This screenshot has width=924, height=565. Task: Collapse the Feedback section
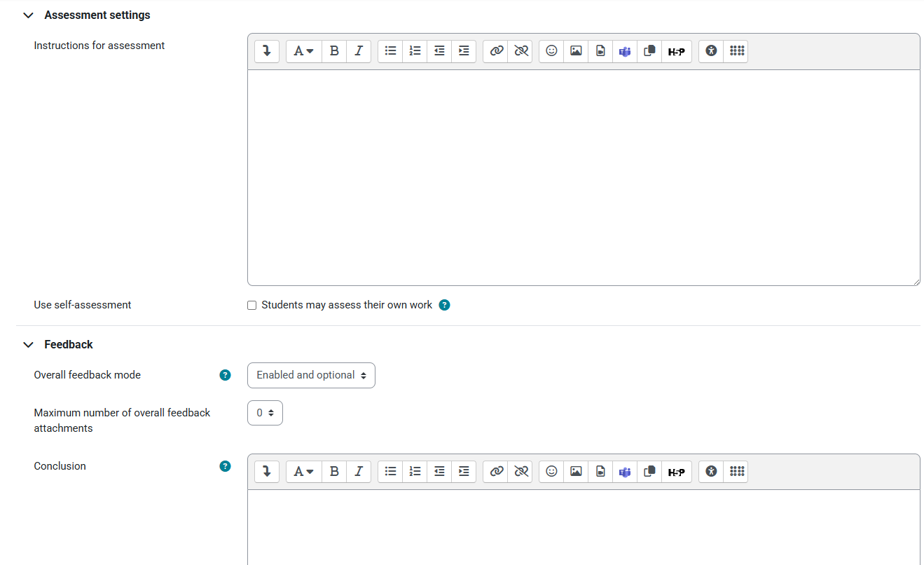(x=29, y=345)
